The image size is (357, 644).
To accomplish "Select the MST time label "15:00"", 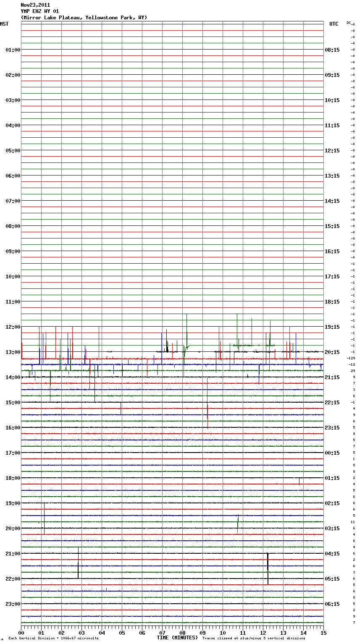I will [x=13, y=403].
